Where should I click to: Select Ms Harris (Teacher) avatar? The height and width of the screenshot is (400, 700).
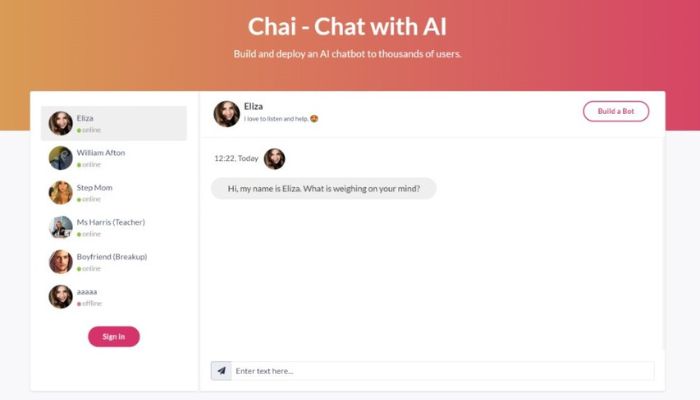click(x=61, y=227)
